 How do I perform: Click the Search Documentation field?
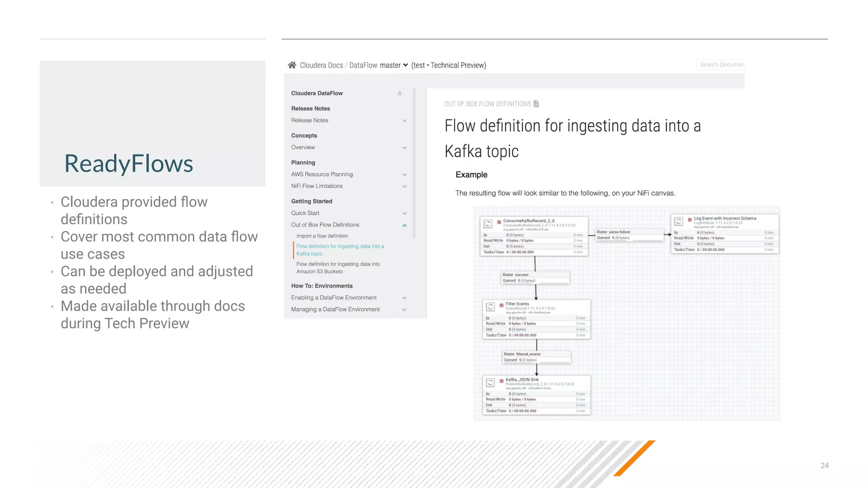pyautogui.click(x=721, y=64)
